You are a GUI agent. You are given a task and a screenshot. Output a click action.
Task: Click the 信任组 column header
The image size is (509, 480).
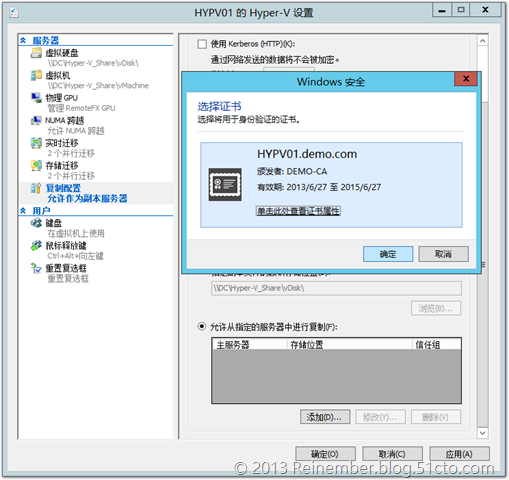(437, 344)
